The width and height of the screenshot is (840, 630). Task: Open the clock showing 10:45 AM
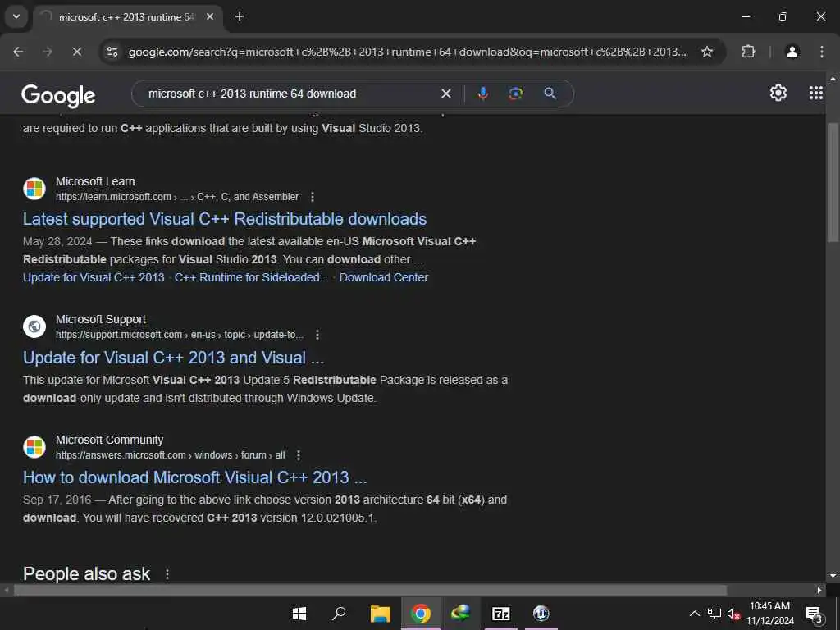(769, 614)
